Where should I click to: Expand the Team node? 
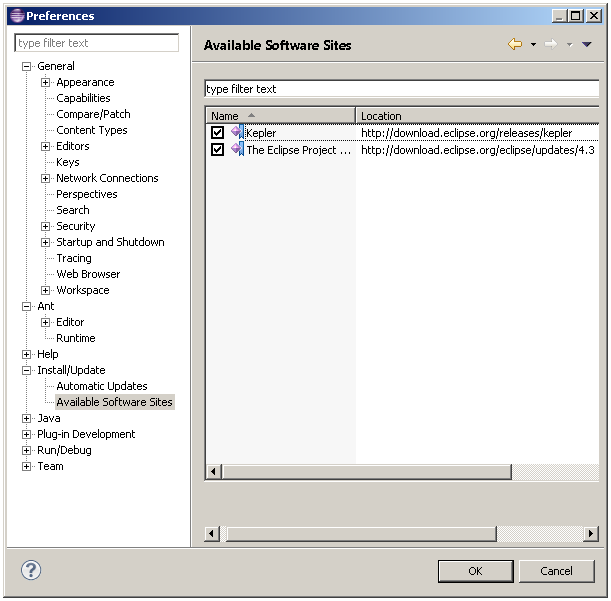[26, 466]
